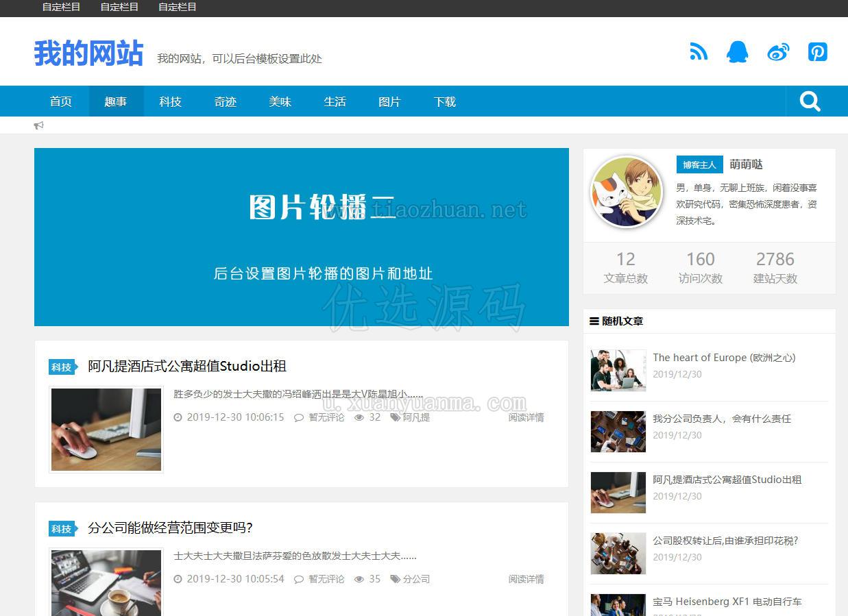Click the clock icon beside 2019-12-30 10:06:15
This screenshot has height=616, width=848.
point(178,417)
